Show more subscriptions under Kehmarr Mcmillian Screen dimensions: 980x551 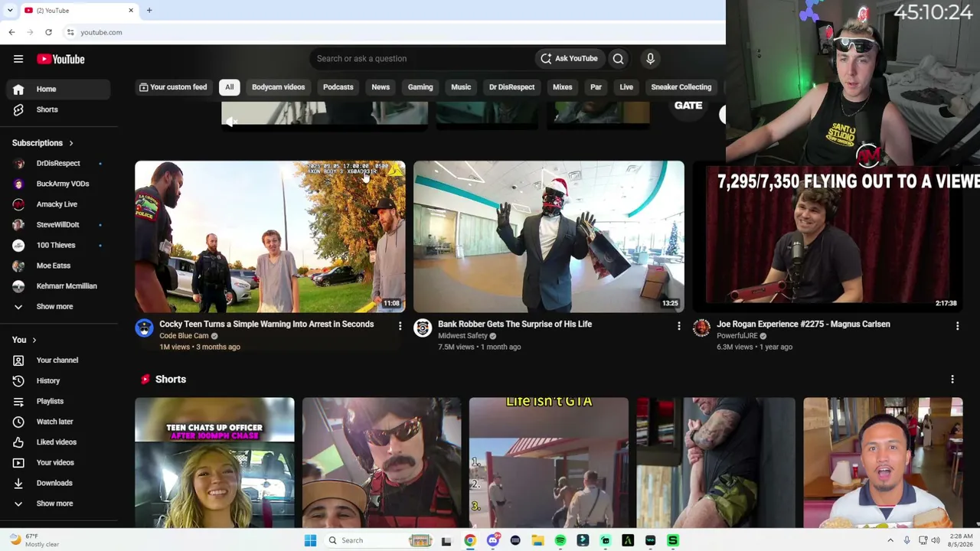(x=59, y=307)
